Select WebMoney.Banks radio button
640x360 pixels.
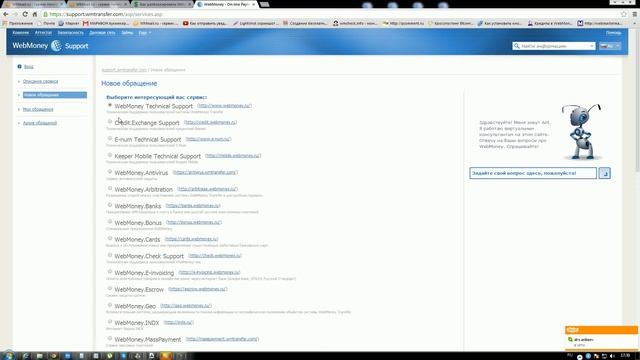110,205
